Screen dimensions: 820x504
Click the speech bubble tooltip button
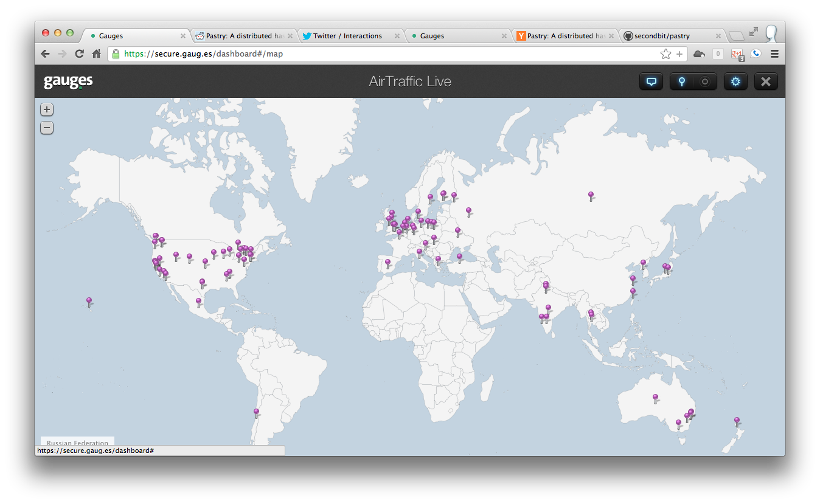651,81
